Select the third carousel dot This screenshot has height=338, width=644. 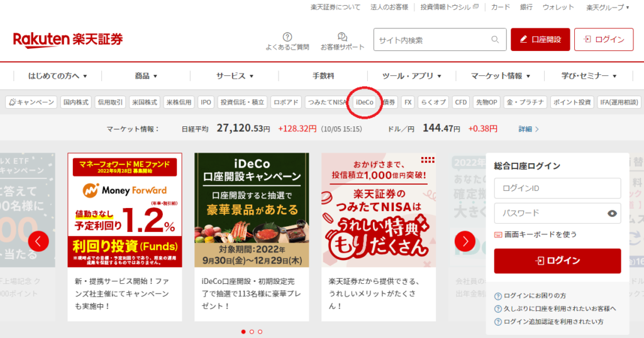[x=260, y=332]
